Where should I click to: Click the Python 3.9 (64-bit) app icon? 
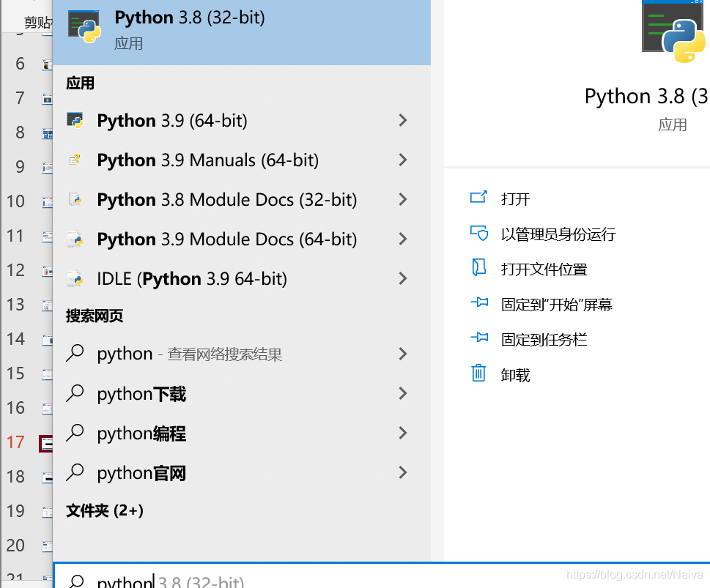[x=75, y=120]
